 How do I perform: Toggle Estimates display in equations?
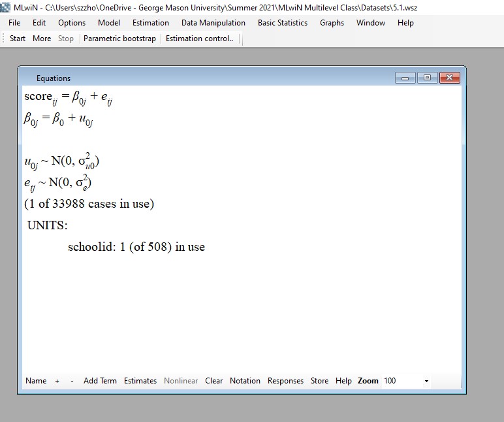click(x=140, y=381)
